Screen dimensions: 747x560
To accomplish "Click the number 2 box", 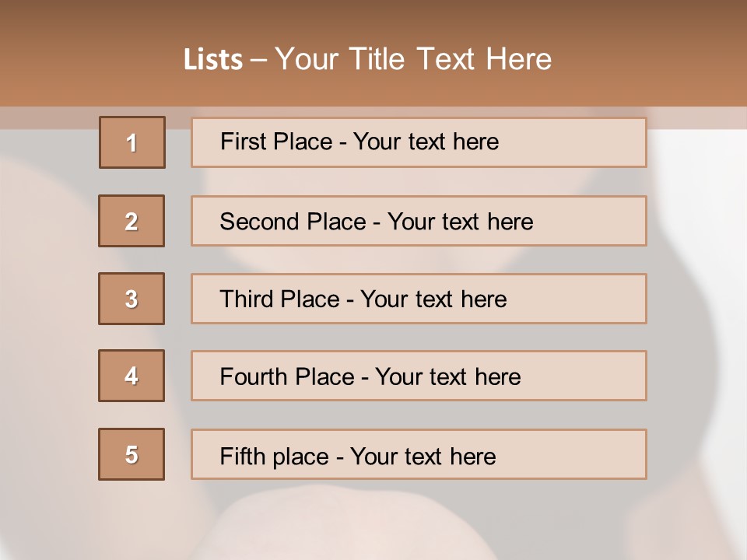I will pyautogui.click(x=132, y=221).
